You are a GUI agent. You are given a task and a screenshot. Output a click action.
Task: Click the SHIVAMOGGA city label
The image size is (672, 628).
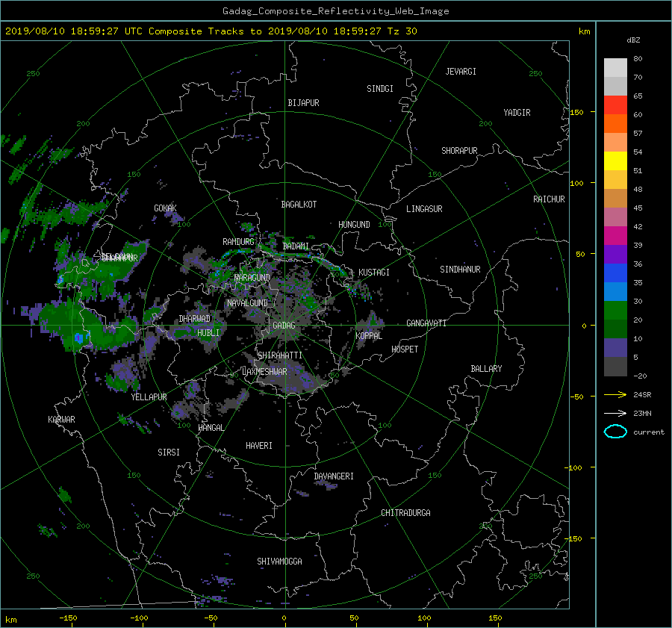279,562
